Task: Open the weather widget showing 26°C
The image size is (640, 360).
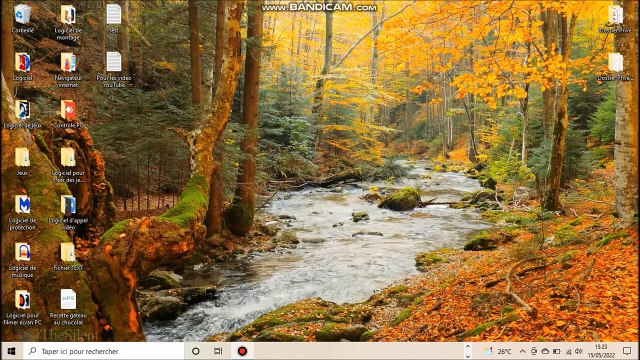Action: tap(498, 351)
